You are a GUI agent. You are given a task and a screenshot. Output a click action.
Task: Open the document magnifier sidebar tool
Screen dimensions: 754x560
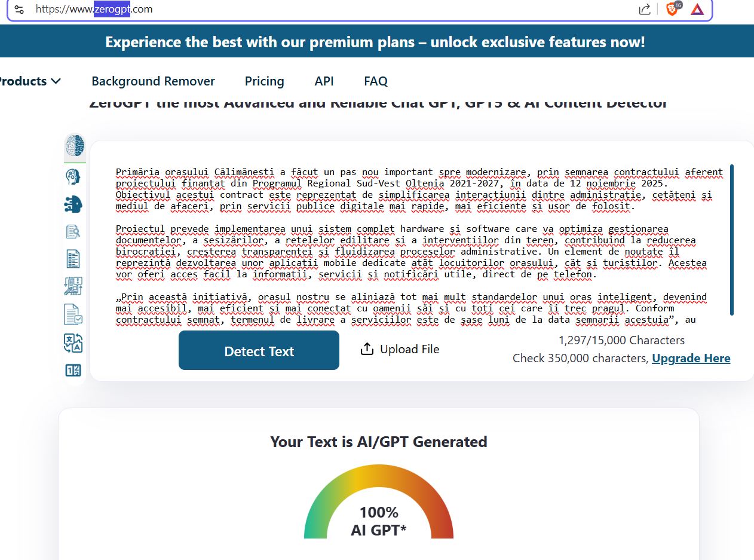pos(73,231)
